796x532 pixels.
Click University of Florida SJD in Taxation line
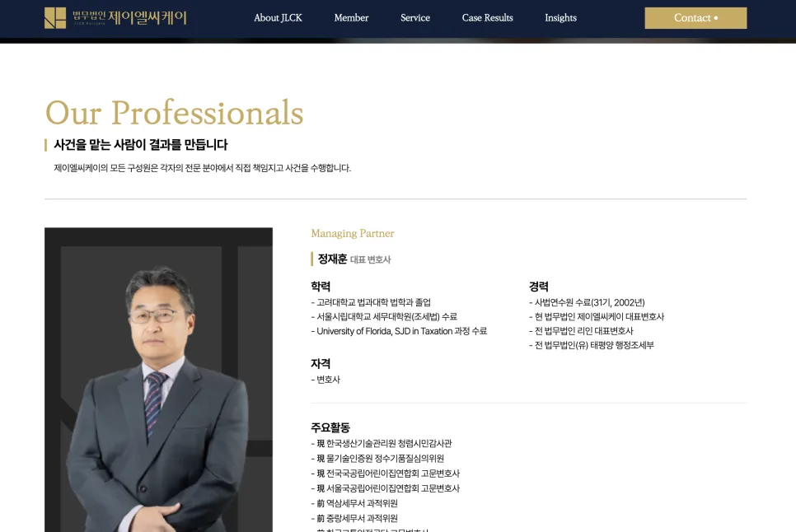point(399,331)
